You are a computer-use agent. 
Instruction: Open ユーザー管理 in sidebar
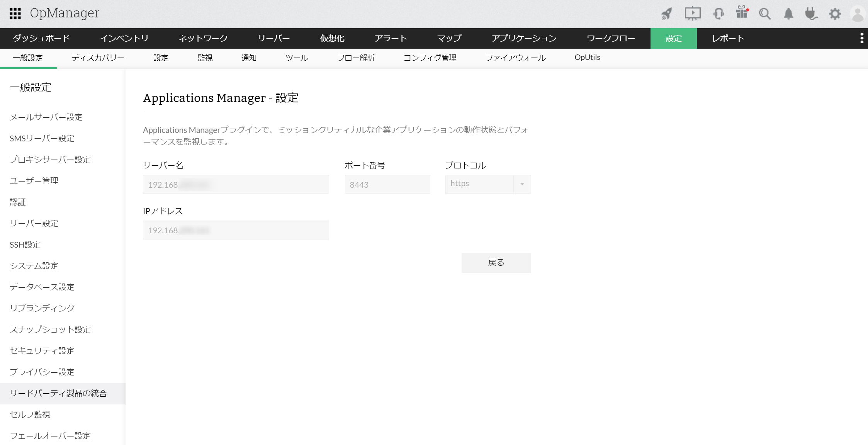[x=34, y=181]
